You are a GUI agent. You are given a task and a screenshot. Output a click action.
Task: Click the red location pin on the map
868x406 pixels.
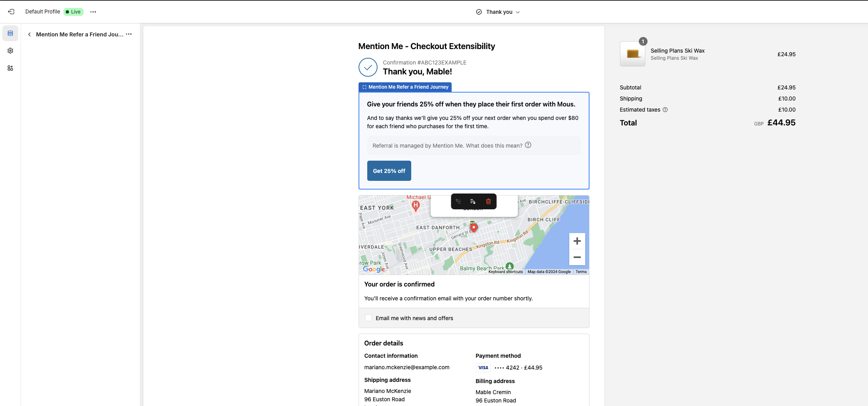pyautogui.click(x=474, y=228)
